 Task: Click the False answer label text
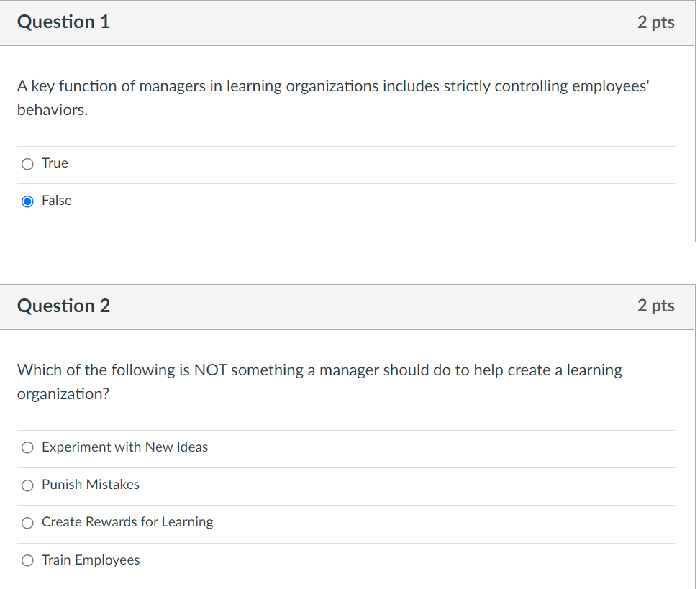58,201
